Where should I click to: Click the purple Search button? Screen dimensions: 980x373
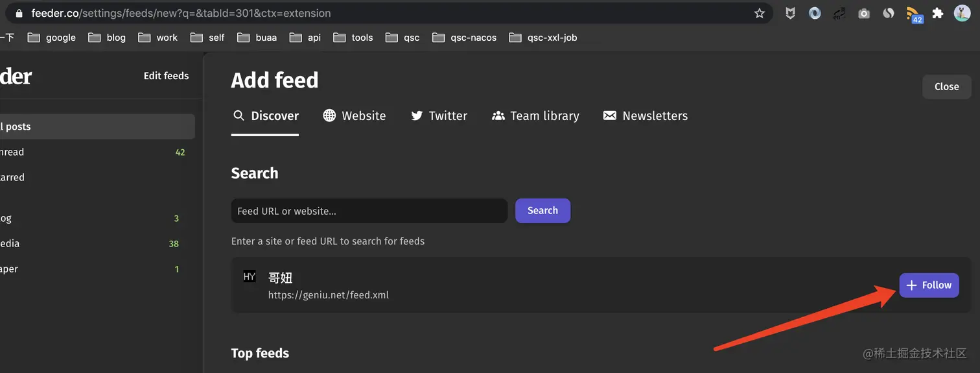[542, 211]
